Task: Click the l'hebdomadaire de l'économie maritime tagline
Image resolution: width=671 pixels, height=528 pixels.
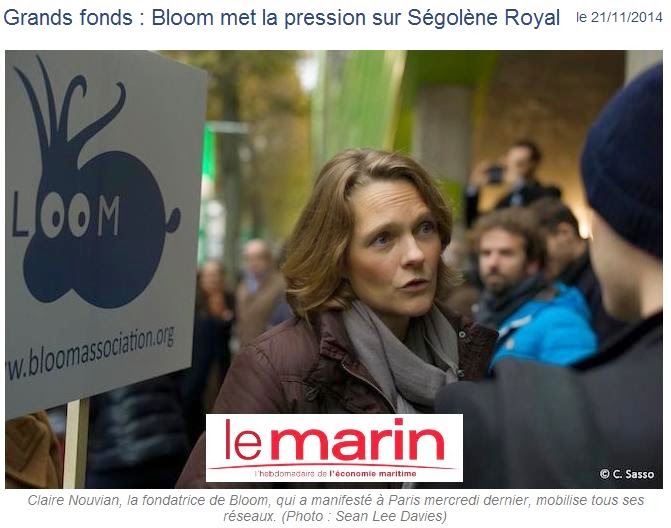Action: [335, 474]
